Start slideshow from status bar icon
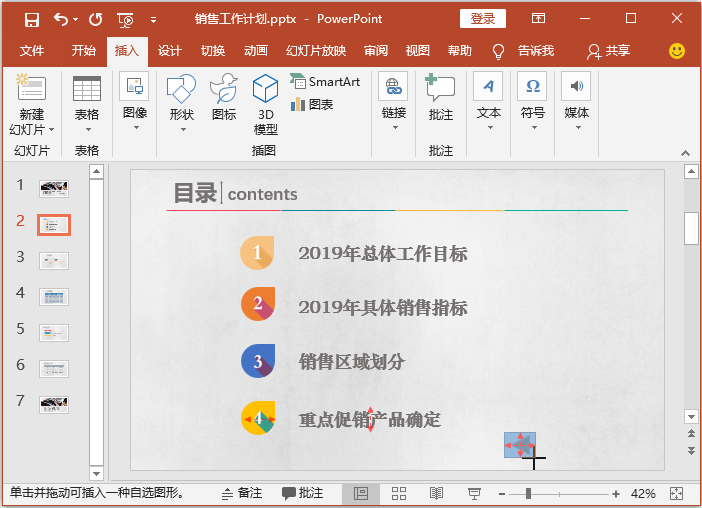 point(474,494)
